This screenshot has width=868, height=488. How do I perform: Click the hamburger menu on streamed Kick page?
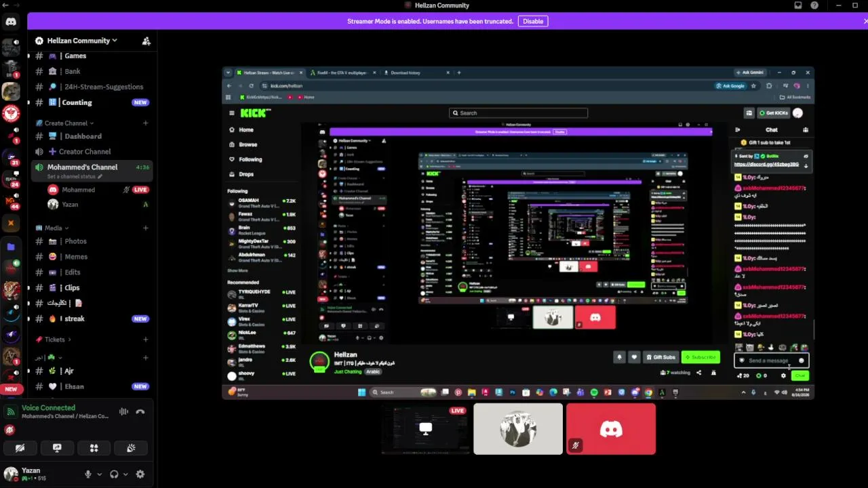[x=232, y=113]
